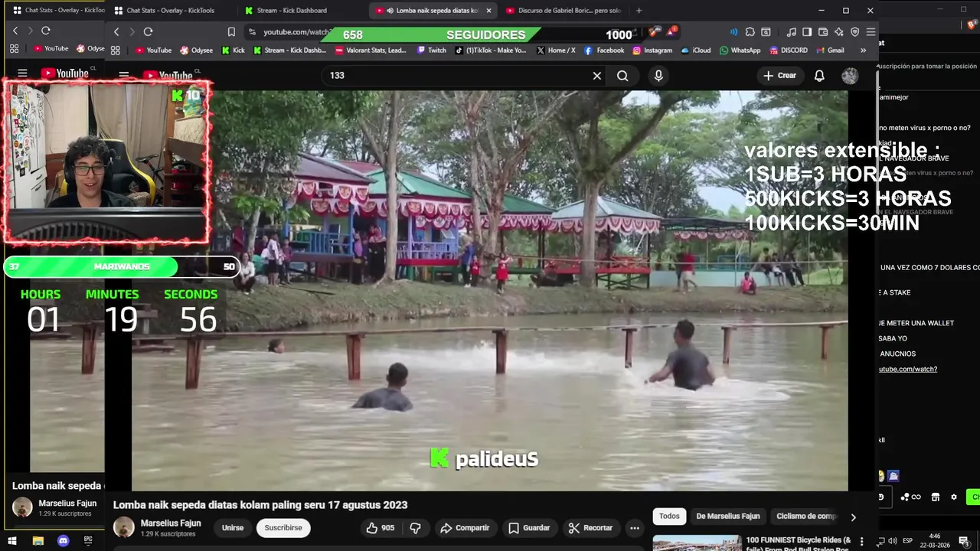Viewport: 980px width, 551px height.
Task: Open File Explorer from the taskbar
Action: pos(38,541)
